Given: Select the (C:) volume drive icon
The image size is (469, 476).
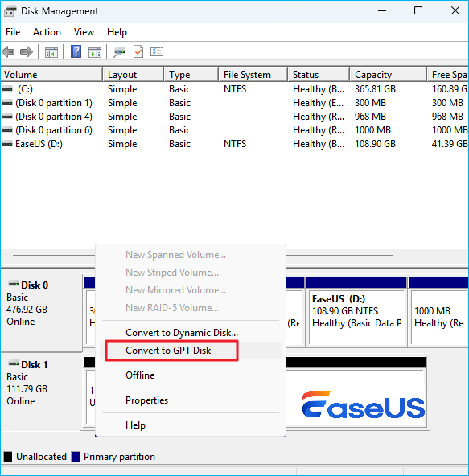Looking at the screenshot, I should [x=7, y=89].
